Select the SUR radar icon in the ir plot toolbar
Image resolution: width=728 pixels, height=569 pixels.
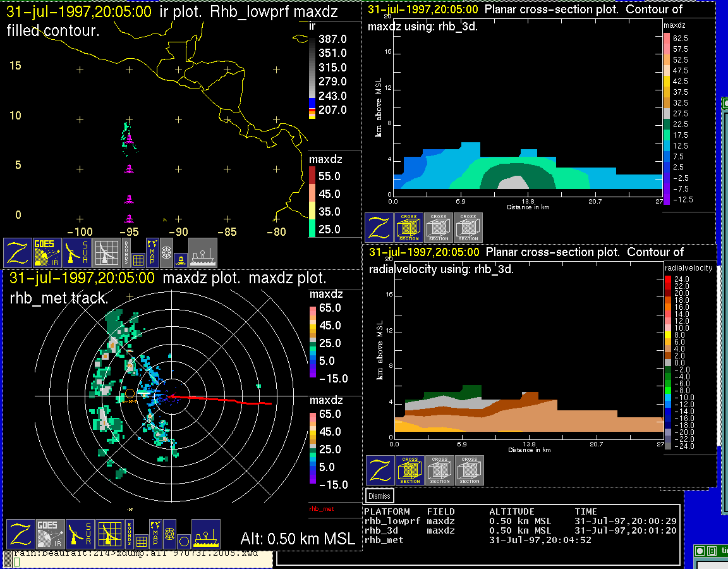pyautogui.click(x=78, y=253)
